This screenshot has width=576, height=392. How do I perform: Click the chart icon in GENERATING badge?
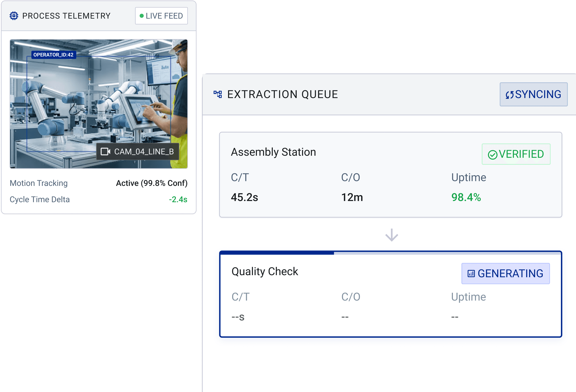(471, 274)
